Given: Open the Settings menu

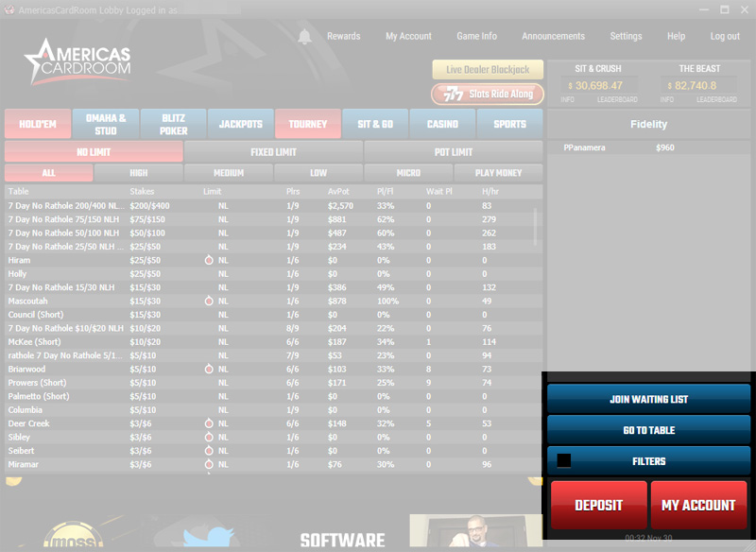Looking at the screenshot, I should click(x=626, y=36).
